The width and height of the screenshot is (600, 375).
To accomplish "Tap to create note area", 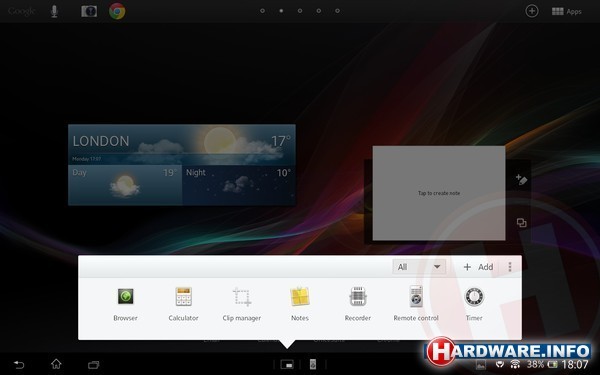I will (439, 193).
